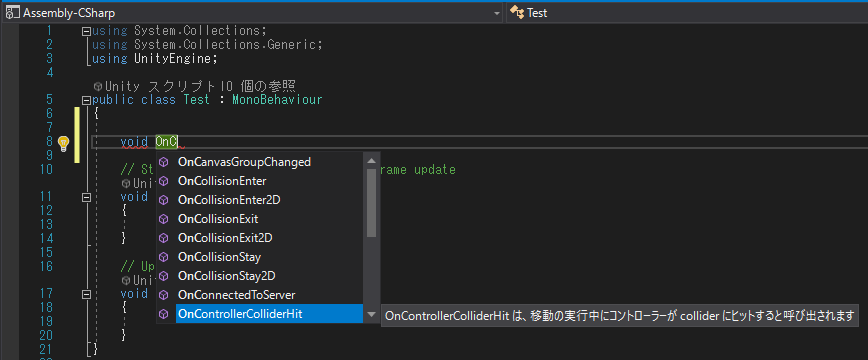
Task: Click the completion list scrollbar up arrow
Action: pyautogui.click(x=371, y=161)
